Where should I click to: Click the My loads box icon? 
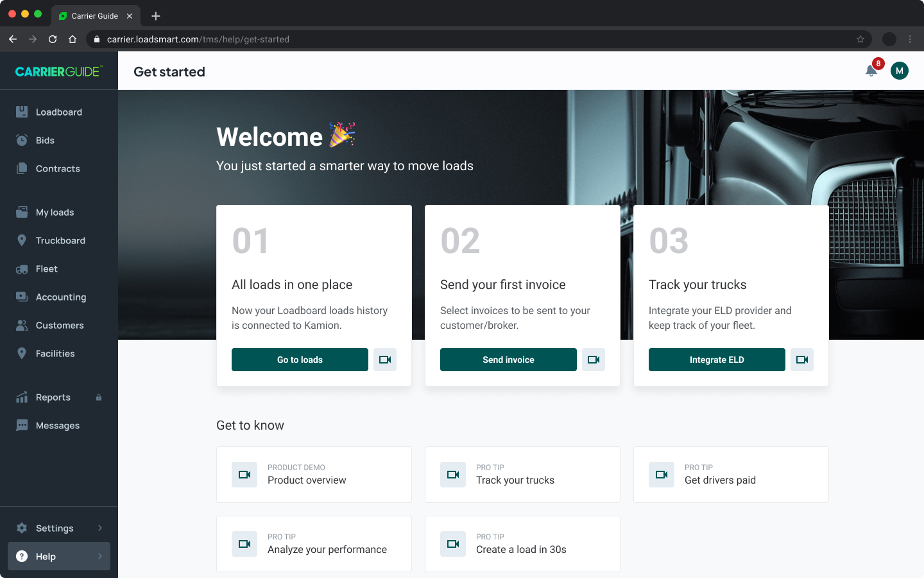(22, 212)
